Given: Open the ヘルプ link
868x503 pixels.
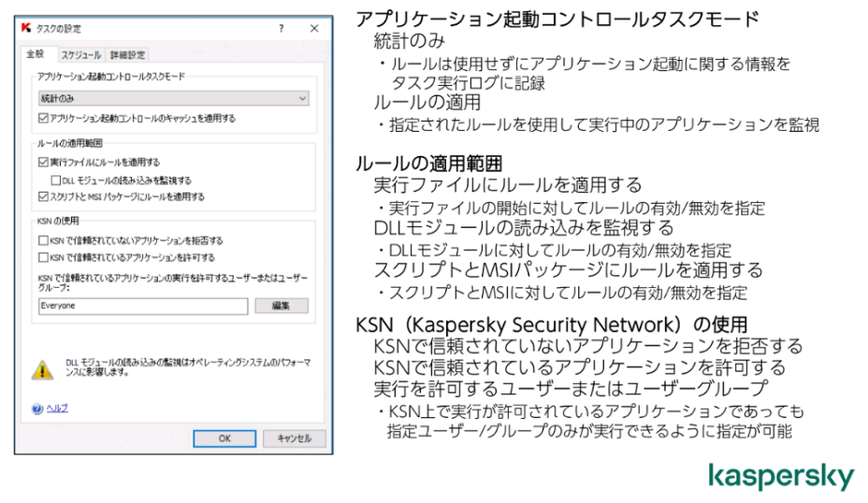Looking at the screenshot, I should [x=57, y=409].
